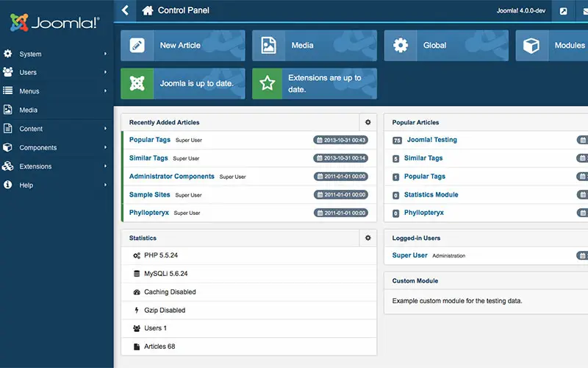Click the System gear icon in sidebar
This screenshot has width=588, height=368.
[x=8, y=54]
